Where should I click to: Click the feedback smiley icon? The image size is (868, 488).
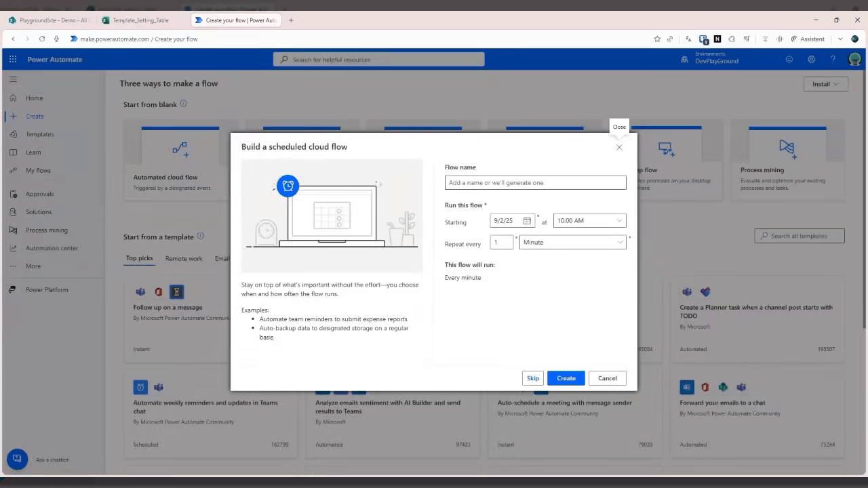(789, 60)
